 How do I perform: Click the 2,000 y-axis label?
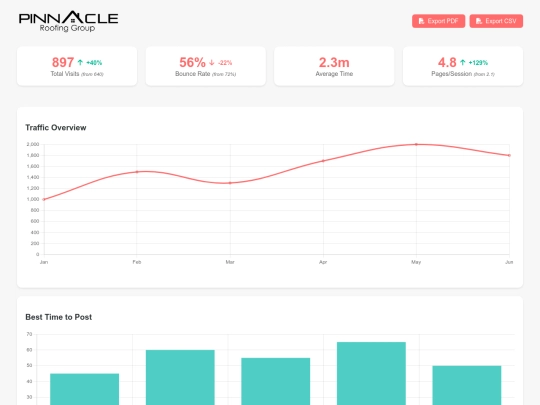(33, 144)
